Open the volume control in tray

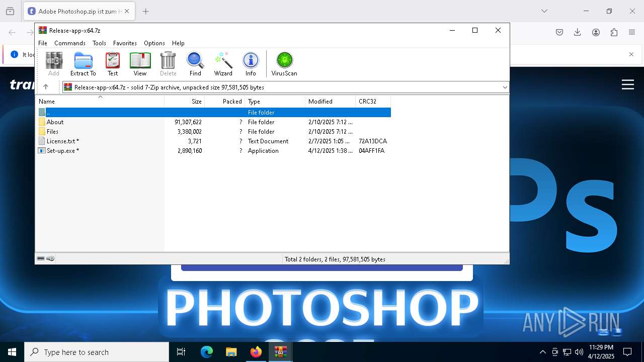(x=579, y=352)
